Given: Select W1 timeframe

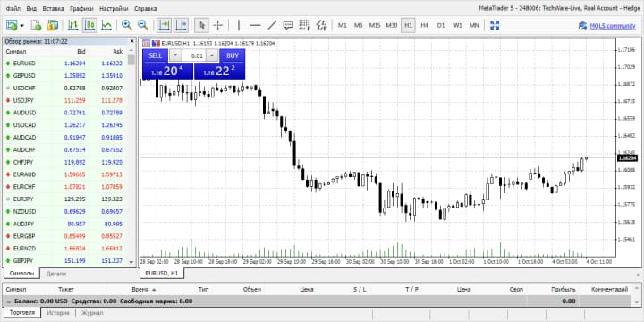Looking at the screenshot, I should coord(458,25).
